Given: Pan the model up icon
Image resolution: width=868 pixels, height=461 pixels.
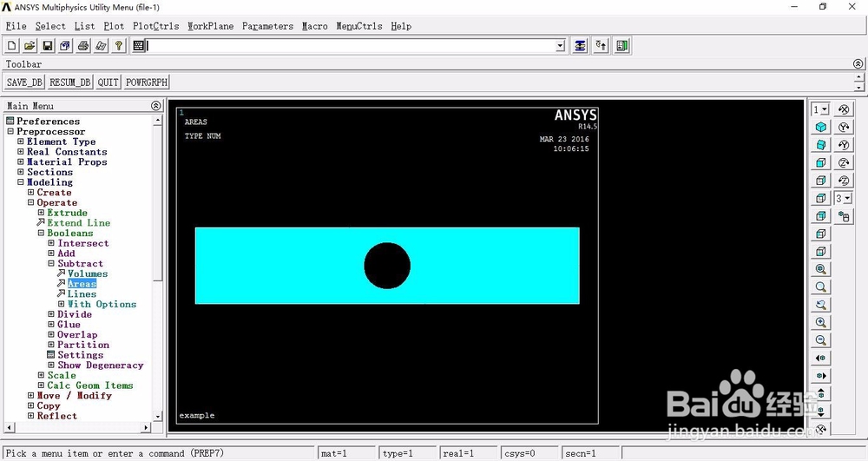Looking at the screenshot, I should (x=821, y=393).
